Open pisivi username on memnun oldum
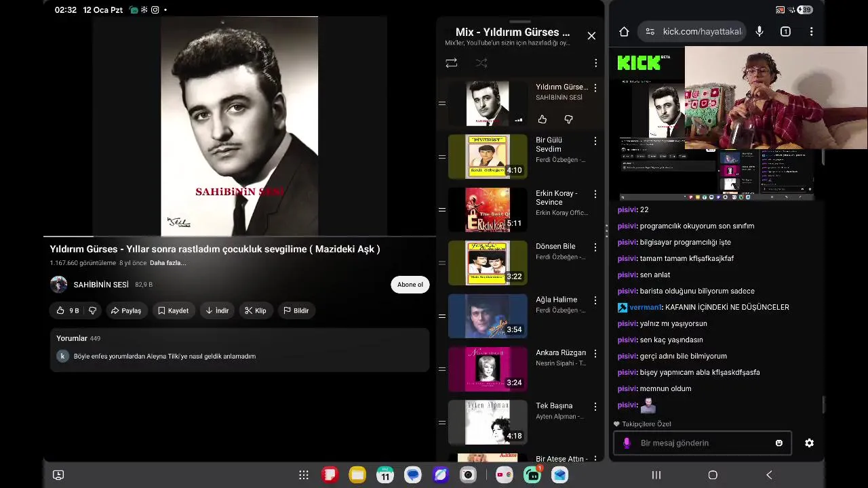Screen dimensions: 868x488 click(627, 388)
